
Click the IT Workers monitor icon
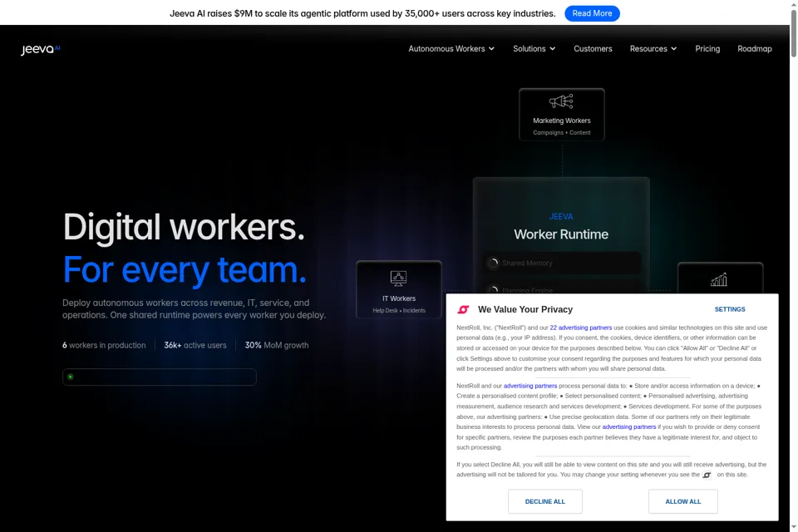point(398,278)
